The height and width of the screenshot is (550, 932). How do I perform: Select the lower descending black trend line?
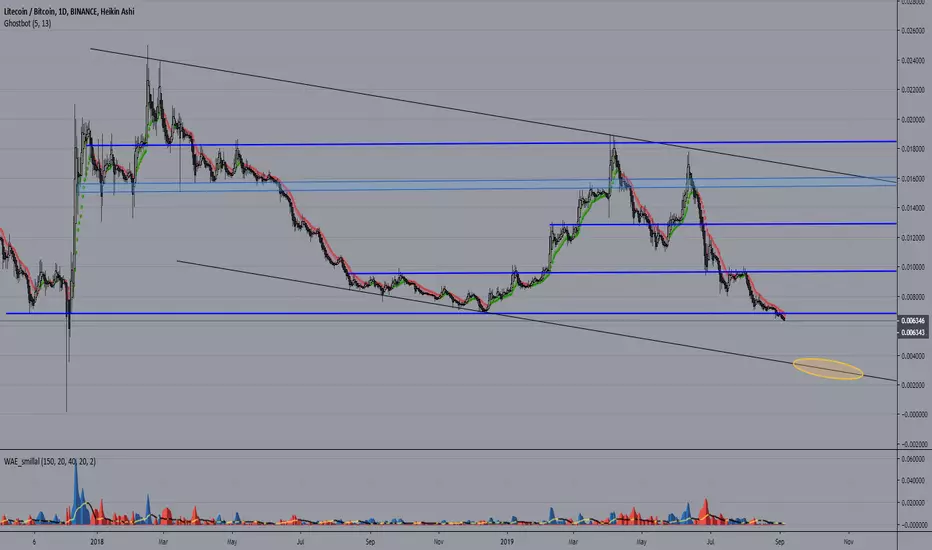pyautogui.click(x=537, y=321)
